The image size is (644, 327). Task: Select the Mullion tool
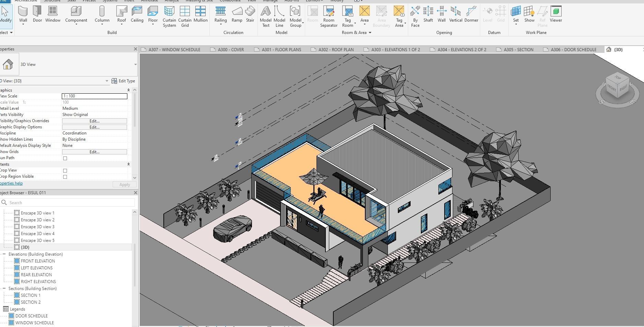coord(200,15)
